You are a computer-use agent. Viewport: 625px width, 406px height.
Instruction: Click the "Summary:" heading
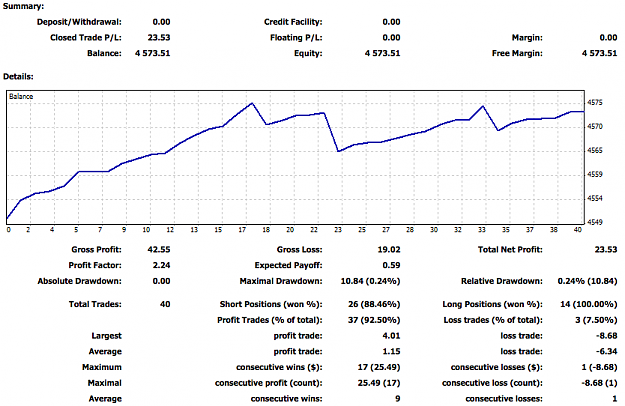24,6
